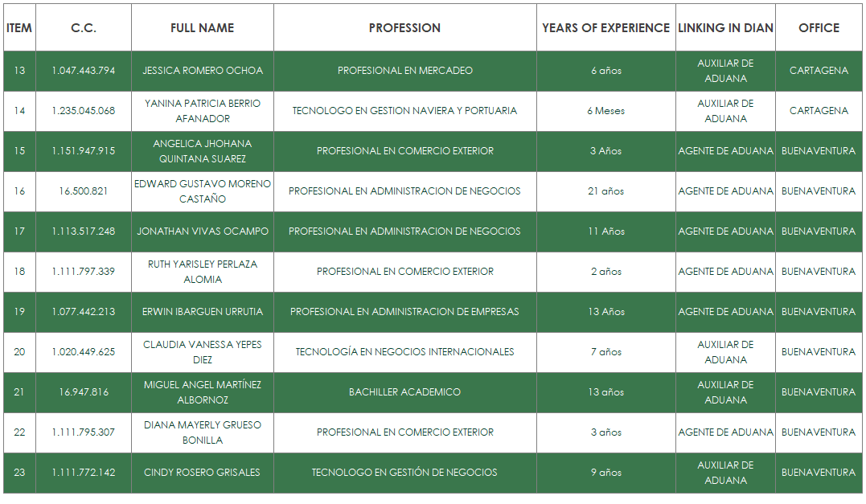Select the FULL NAME column header
Viewport: 866px width, 504px height.
point(203,27)
